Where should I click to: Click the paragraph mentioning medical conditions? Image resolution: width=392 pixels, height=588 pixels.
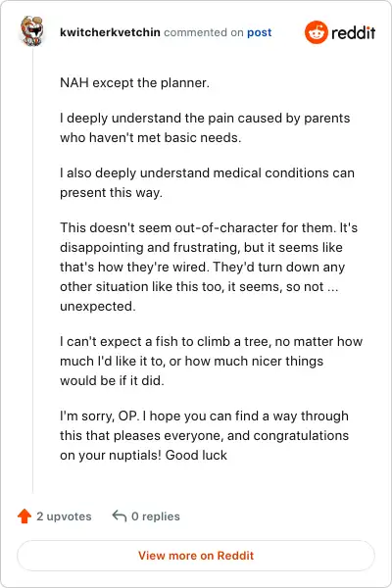[207, 182]
